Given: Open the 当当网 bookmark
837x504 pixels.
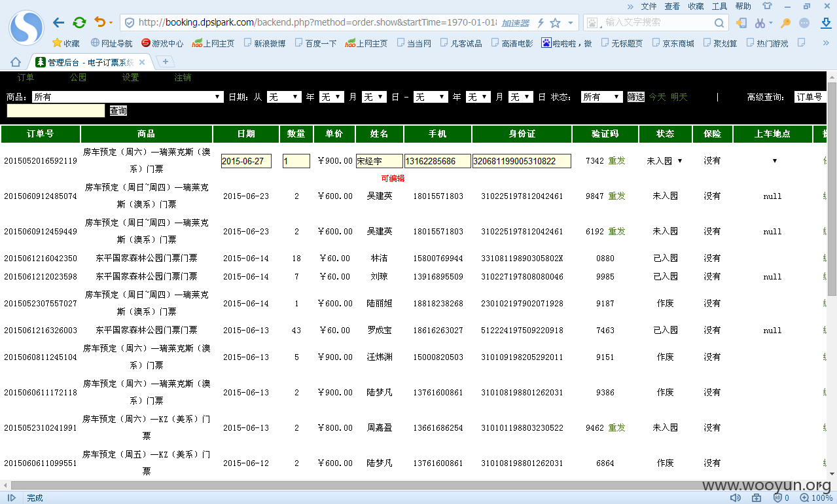Looking at the screenshot, I should (x=414, y=43).
